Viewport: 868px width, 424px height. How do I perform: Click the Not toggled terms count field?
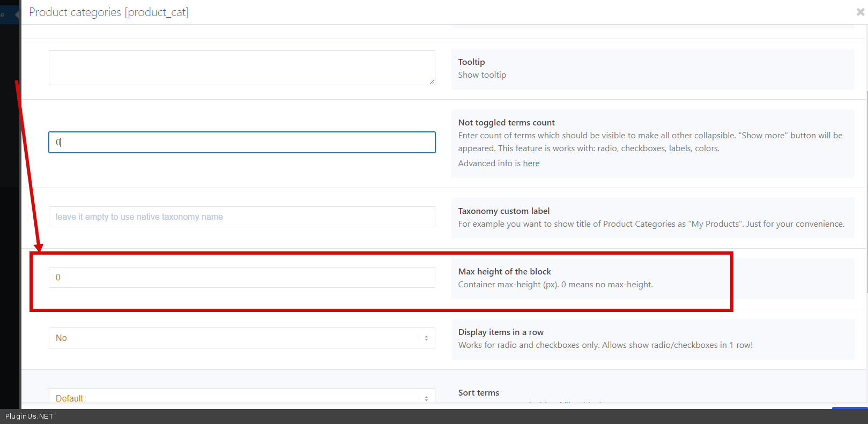pos(241,143)
